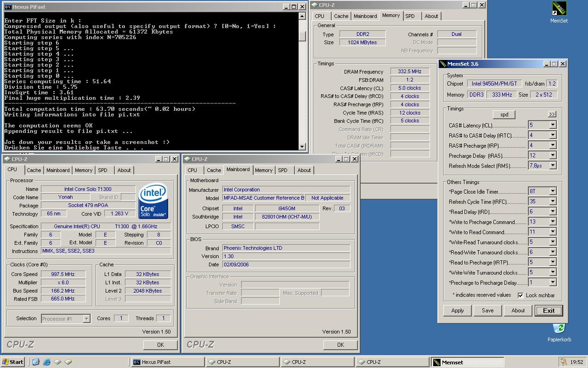The image size is (588, 368).
Task: Click the Exit button in MemSet
Action: click(x=548, y=310)
